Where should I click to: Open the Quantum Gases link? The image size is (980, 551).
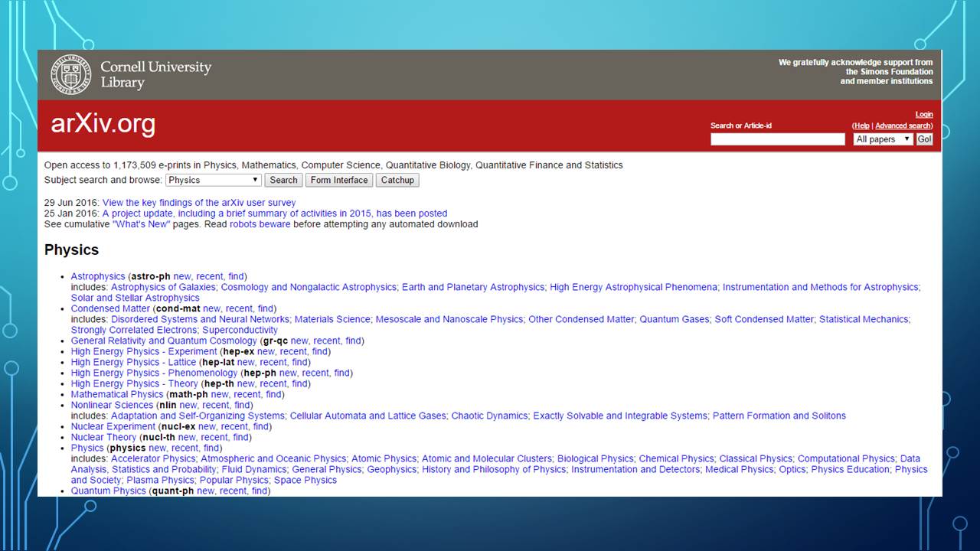[675, 319]
